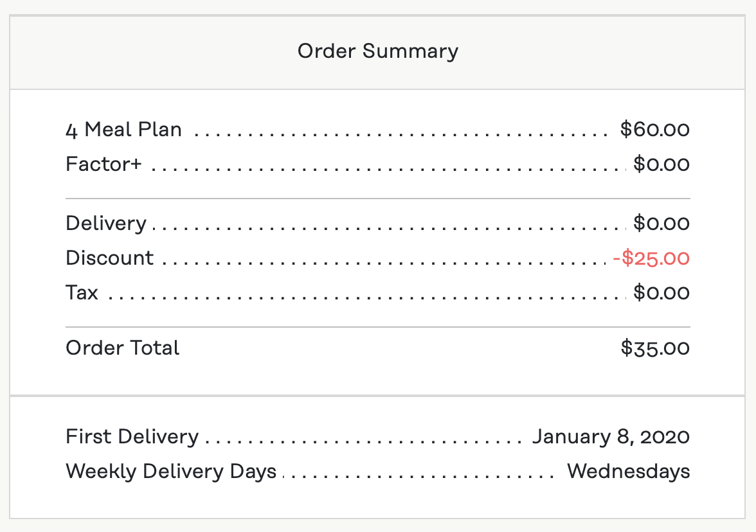Select the Delivery fee label

point(106,224)
